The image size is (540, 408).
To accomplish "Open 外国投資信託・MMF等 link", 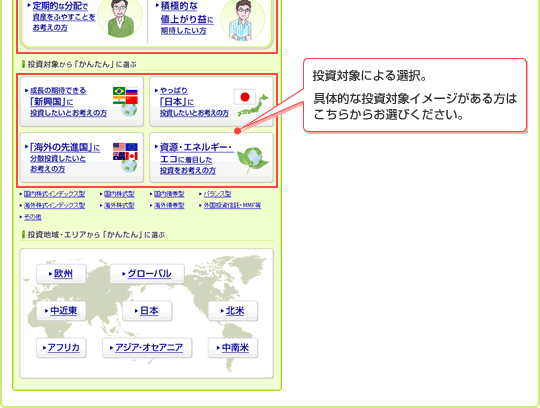I will 232,206.
